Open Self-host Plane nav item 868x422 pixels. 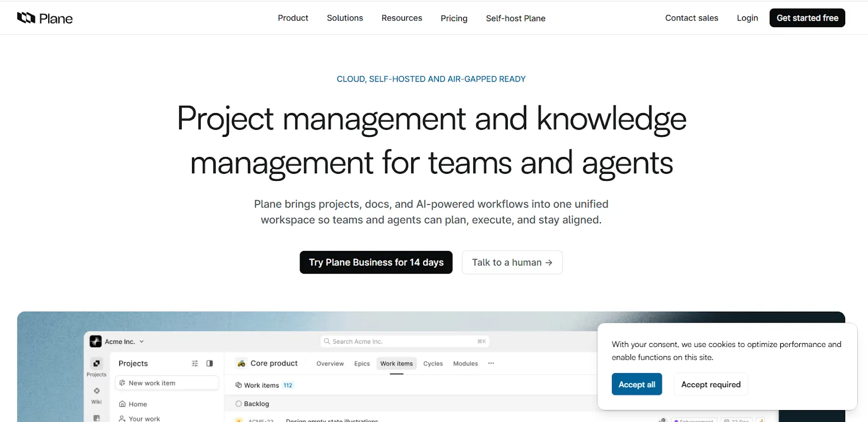tap(516, 18)
